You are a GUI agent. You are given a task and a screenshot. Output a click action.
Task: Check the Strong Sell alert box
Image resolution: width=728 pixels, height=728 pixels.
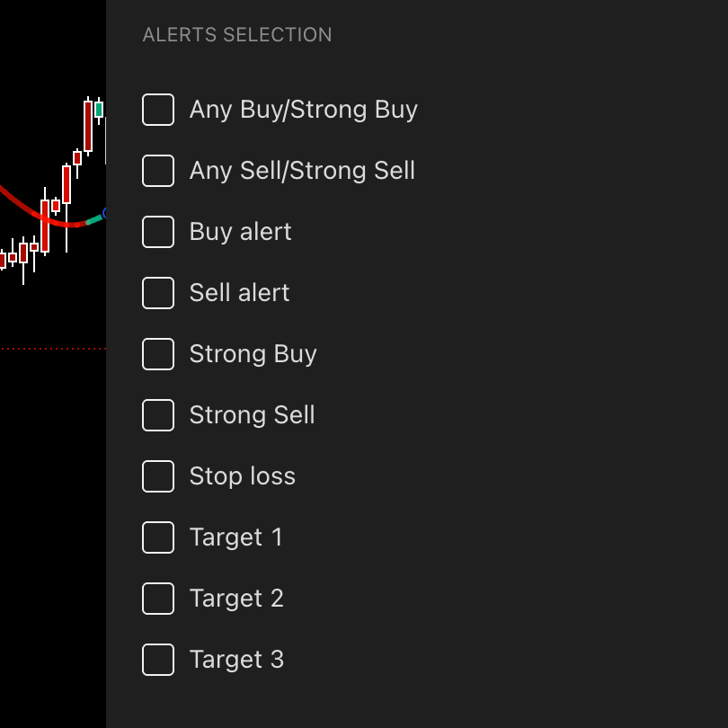(158, 415)
